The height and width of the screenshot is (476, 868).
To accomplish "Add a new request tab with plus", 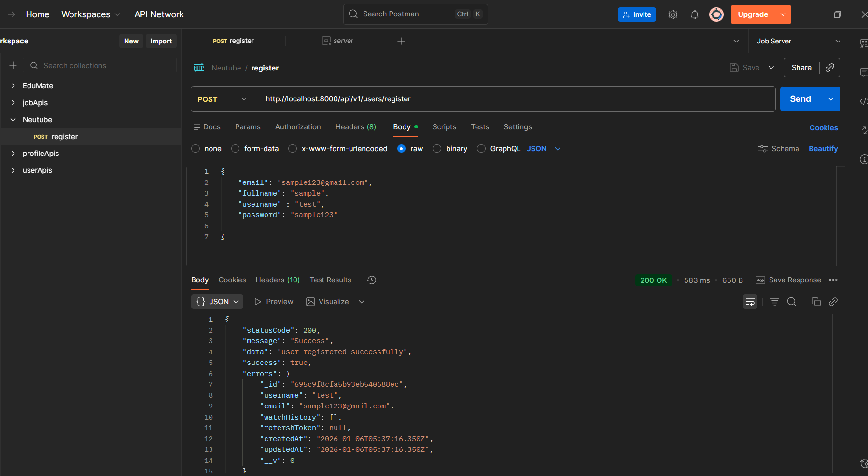I will tap(401, 41).
